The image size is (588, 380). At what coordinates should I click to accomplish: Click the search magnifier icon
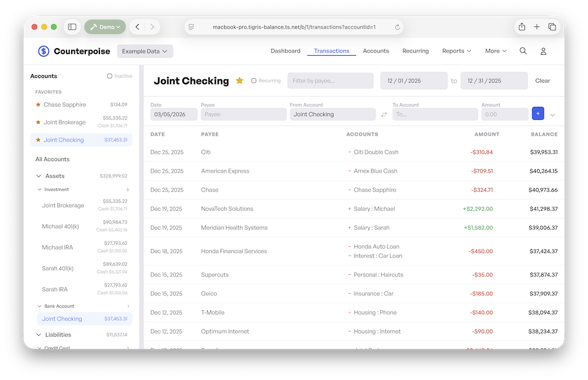pyautogui.click(x=523, y=51)
